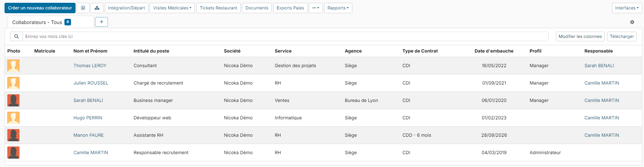
Task: Open Camille MARTIN responsable link in Manon FAURE row
Action: pos(602,135)
